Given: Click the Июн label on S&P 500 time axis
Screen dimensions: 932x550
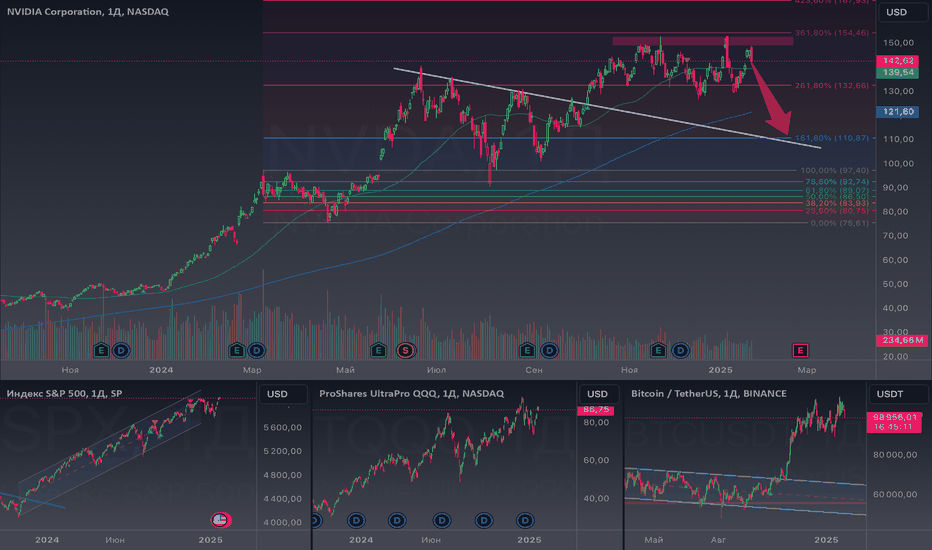Looking at the screenshot, I should coord(115,540).
